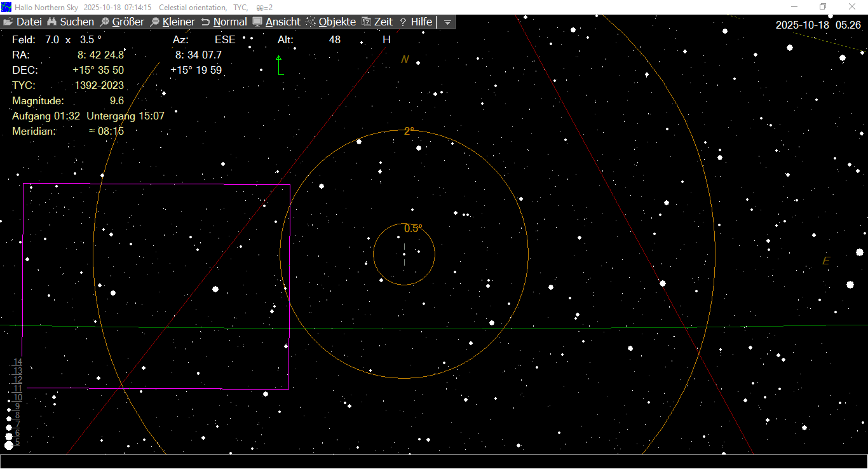Reset view with the Normal arrow
Screen dimensions: 868x469
(x=205, y=22)
